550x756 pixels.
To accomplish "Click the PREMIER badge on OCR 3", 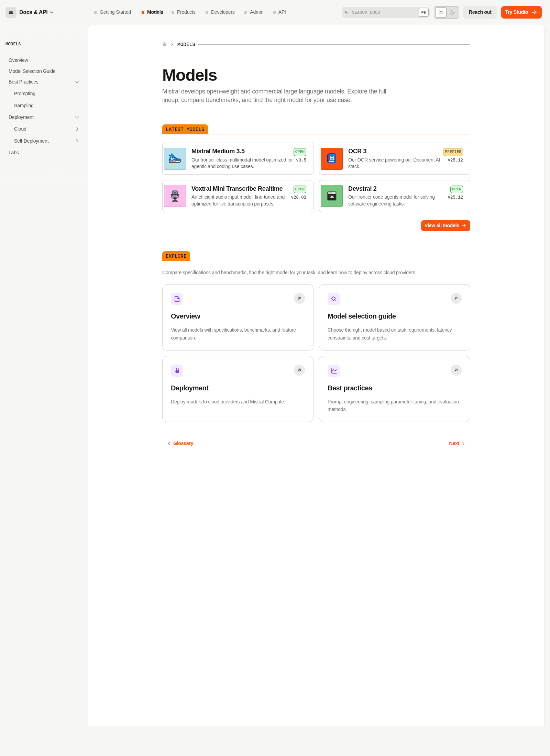I will (453, 152).
